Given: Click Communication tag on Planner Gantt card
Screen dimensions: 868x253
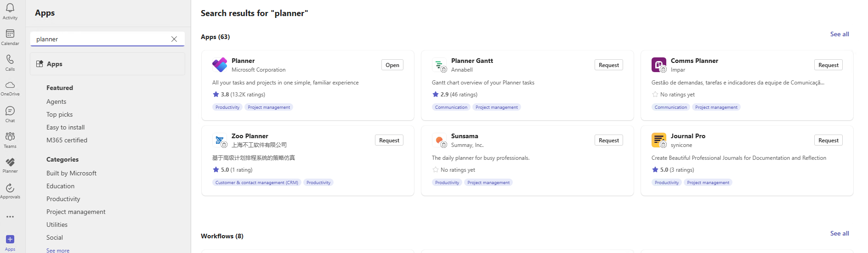Looking at the screenshot, I should (451, 107).
